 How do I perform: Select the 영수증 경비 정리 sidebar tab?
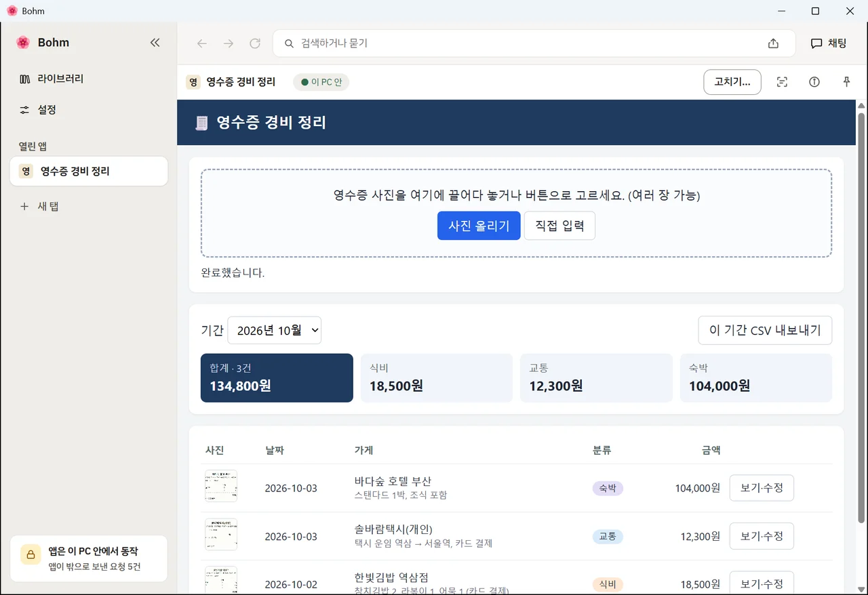89,171
